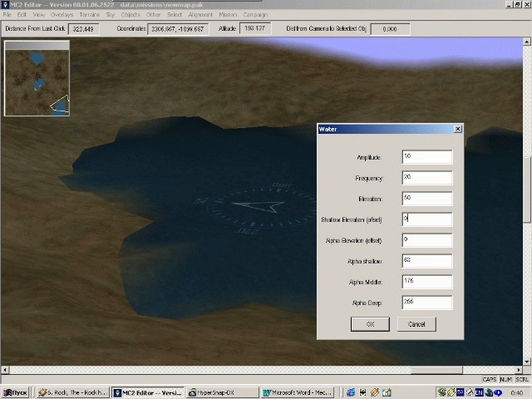Click the Dist from Camera value box
The height and width of the screenshot is (399, 532).
tap(390, 29)
